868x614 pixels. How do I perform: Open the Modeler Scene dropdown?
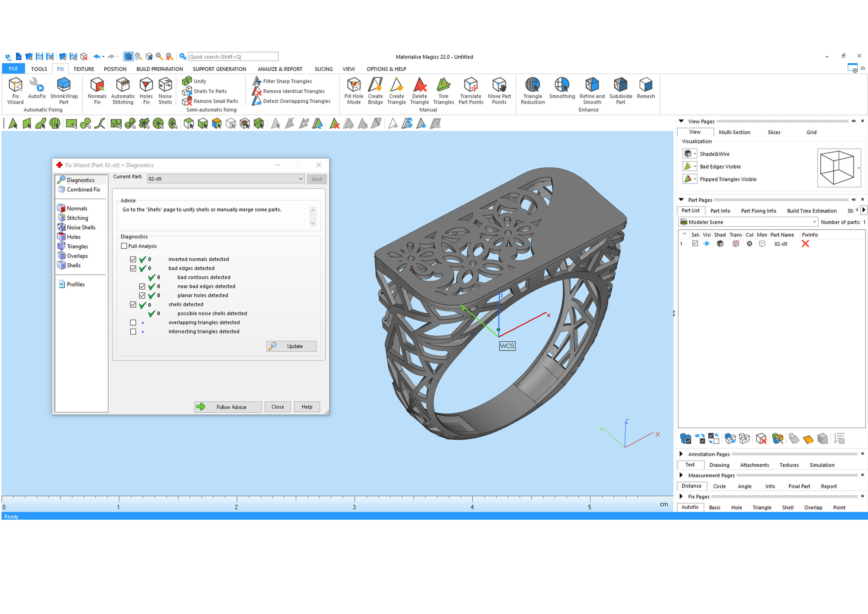[814, 222]
